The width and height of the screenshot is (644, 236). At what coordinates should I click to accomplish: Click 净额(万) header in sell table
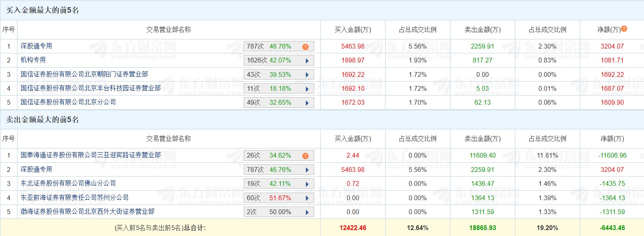tap(612, 139)
